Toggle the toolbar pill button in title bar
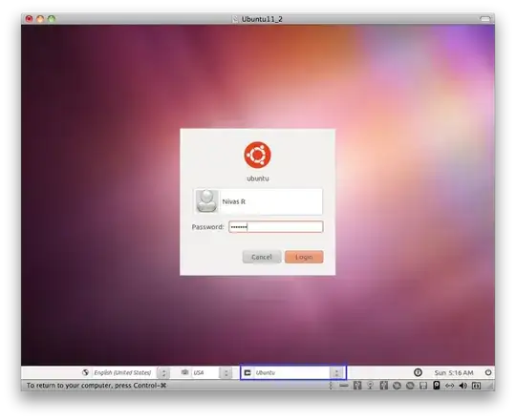 pos(484,19)
